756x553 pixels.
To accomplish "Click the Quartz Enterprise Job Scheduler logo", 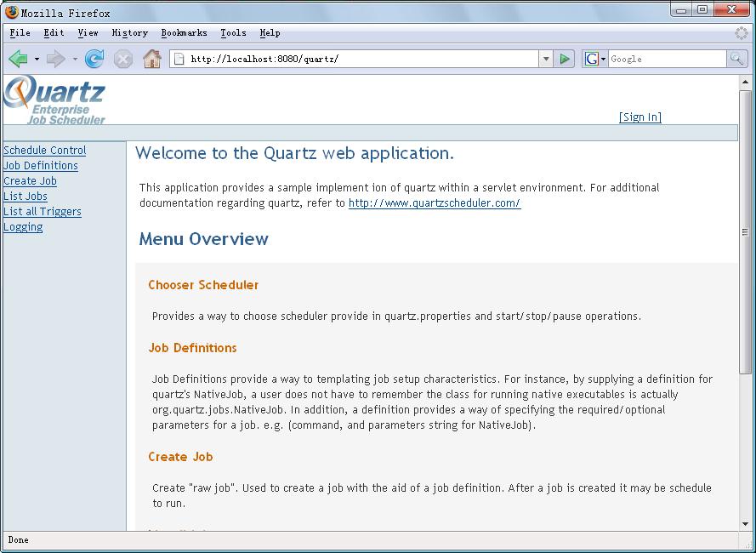I will pyautogui.click(x=54, y=100).
